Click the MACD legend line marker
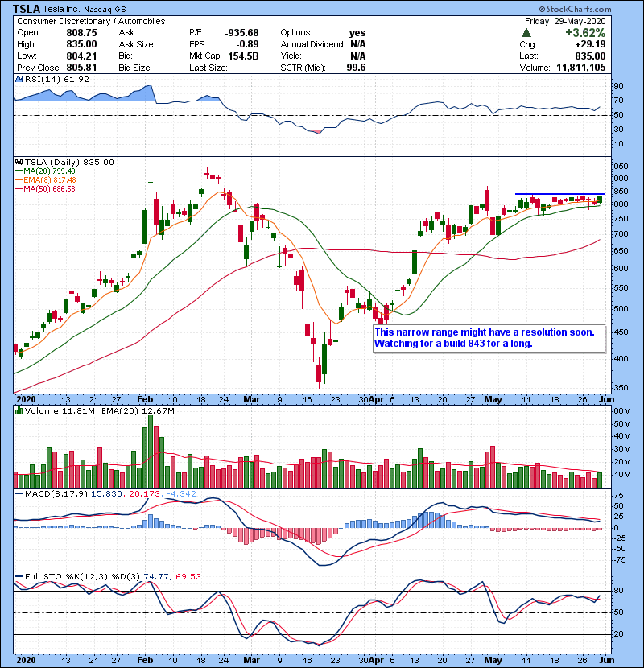 click(x=19, y=494)
